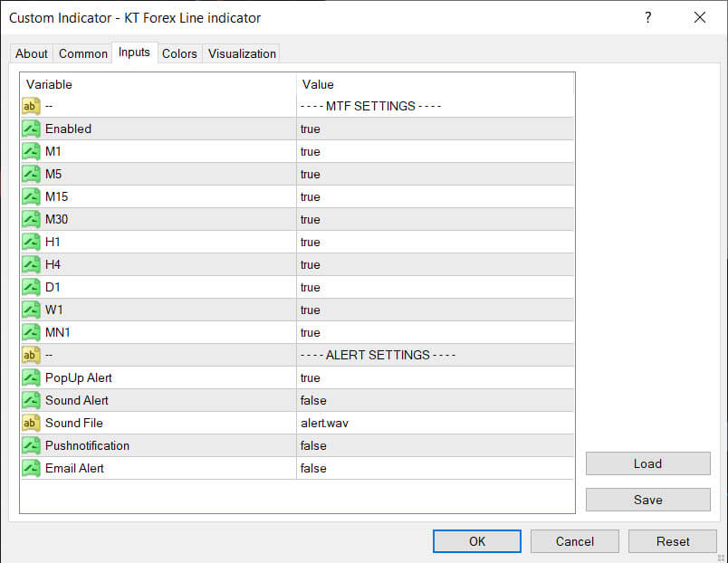Select the M5 value true
Screen dimensions: 728x563
311,175
